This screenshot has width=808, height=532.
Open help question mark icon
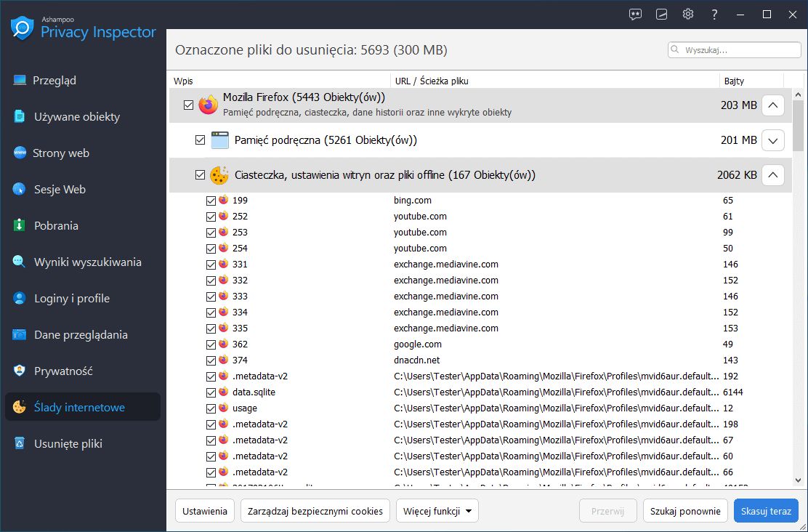pyautogui.click(x=714, y=15)
